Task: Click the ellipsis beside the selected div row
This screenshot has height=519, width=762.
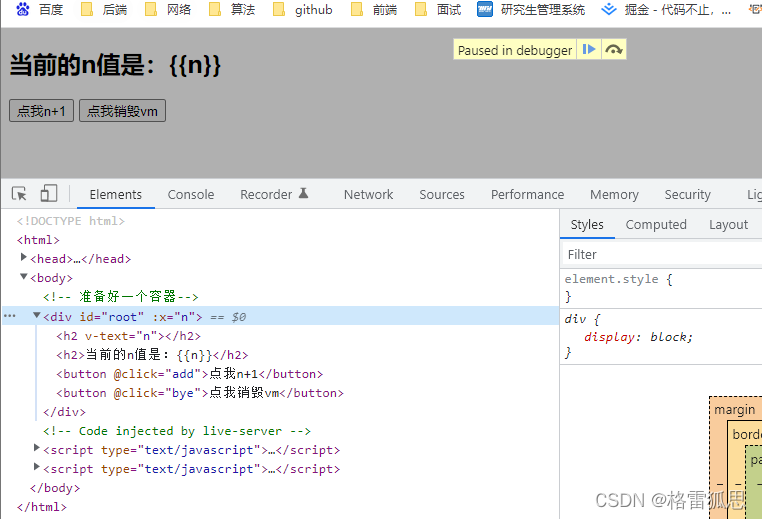Action: 10,316
